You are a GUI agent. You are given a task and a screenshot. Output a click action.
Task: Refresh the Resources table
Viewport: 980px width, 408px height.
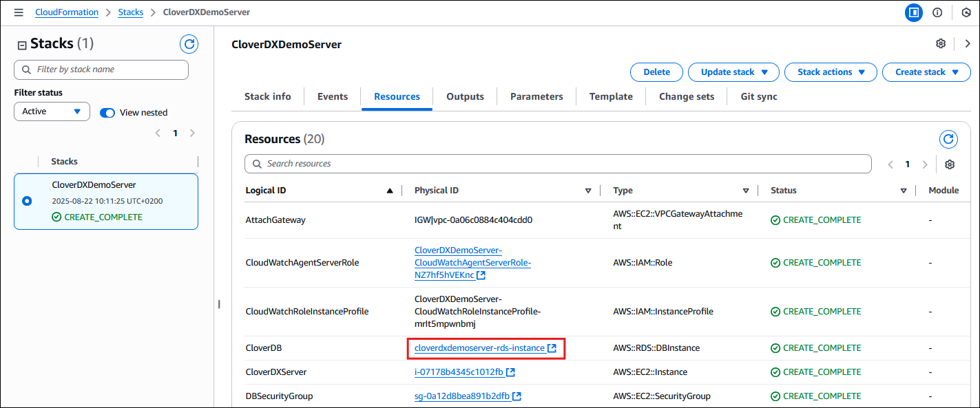tap(948, 139)
